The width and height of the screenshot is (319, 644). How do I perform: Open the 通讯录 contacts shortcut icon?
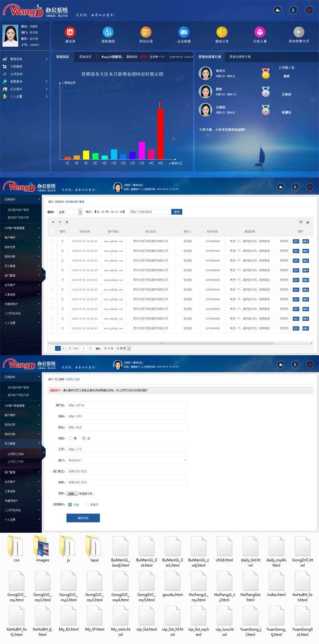pos(70,32)
